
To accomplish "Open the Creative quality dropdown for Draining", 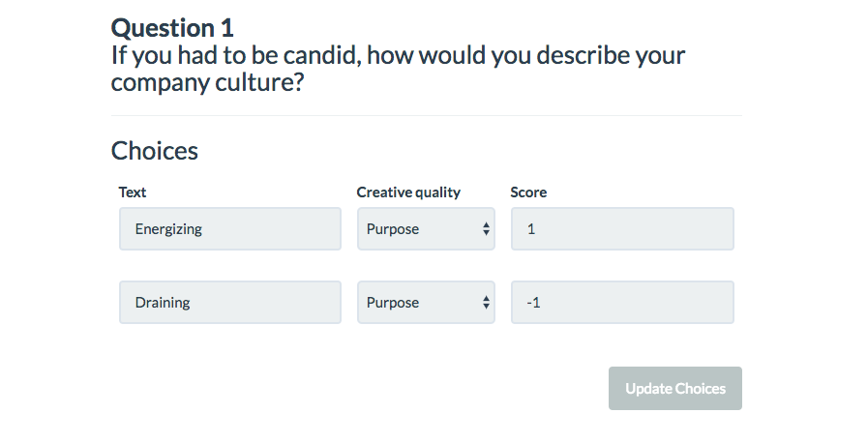I will click(x=426, y=303).
